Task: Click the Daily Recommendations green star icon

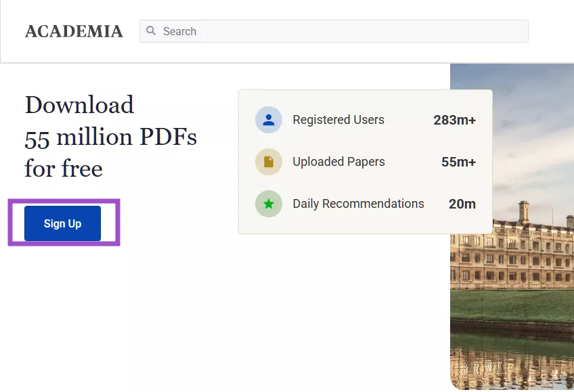Action: 269,204
